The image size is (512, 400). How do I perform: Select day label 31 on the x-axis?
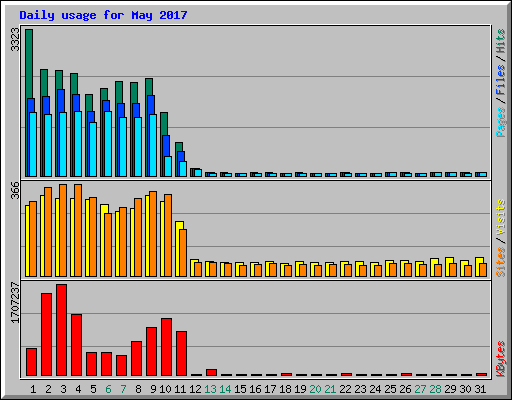pos(480,389)
